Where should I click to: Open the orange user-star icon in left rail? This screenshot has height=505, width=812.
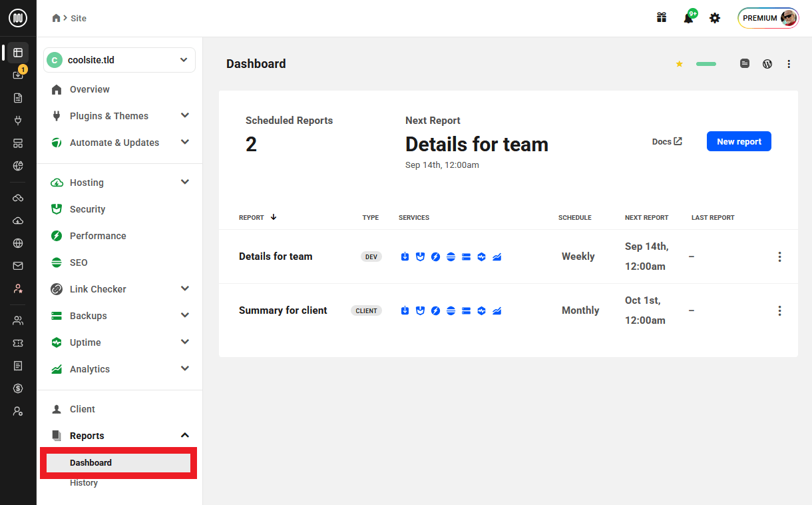click(18, 288)
